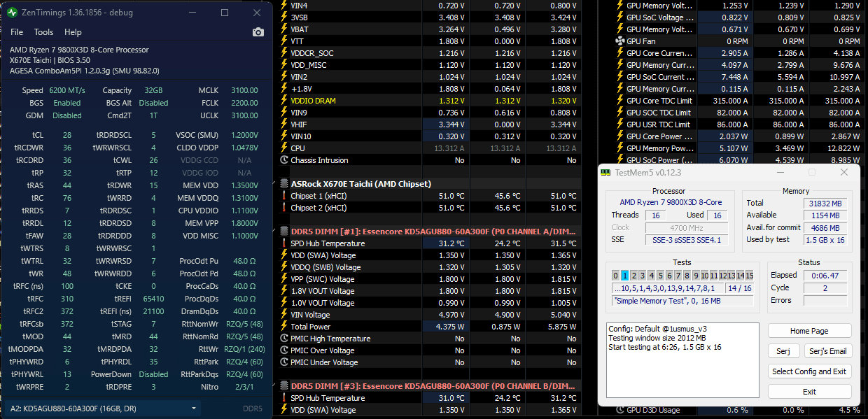Click the GPU D3D Usage sensor icon
Screen dimensions: 868x419
pos(619,410)
